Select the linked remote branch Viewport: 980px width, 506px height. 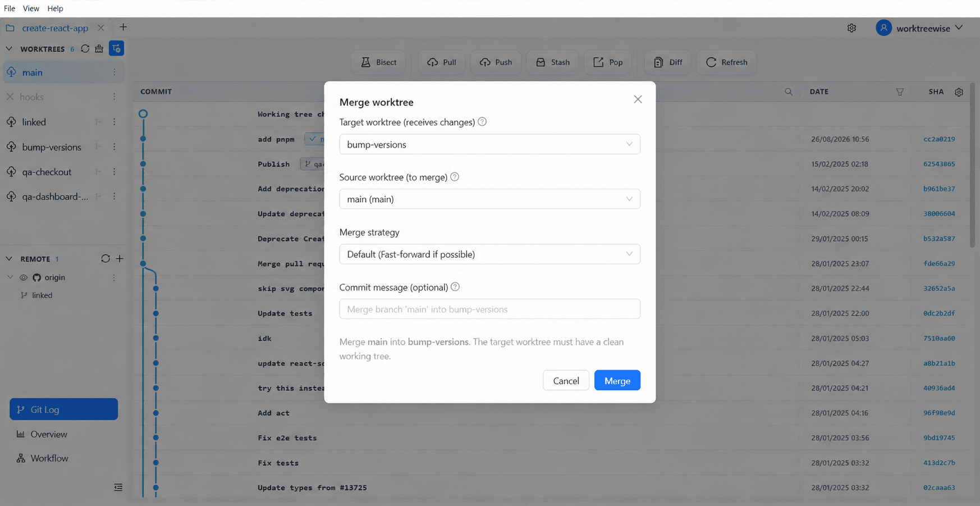tap(42, 295)
